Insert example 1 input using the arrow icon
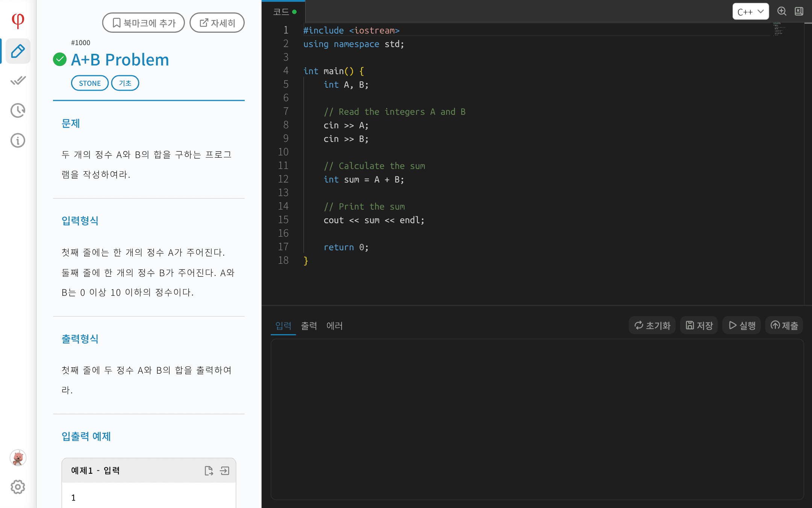The height and width of the screenshot is (508, 812). coord(225,471)
